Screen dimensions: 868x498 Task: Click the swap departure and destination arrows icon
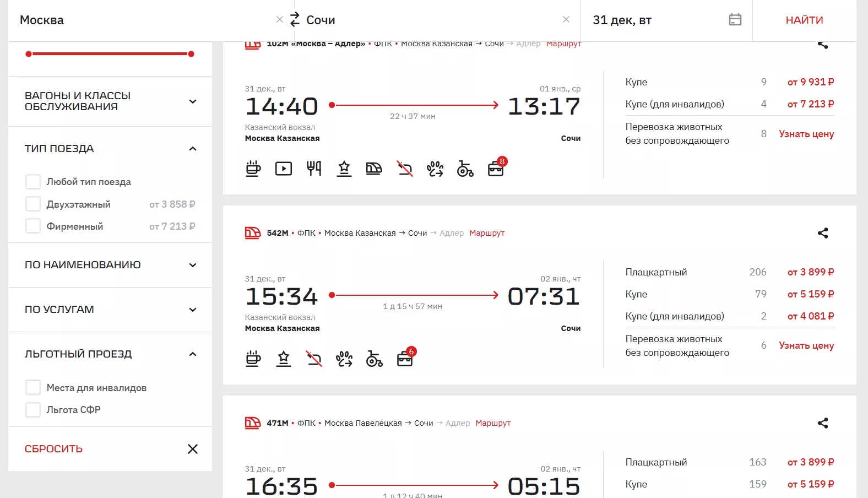tap(295, 20)
